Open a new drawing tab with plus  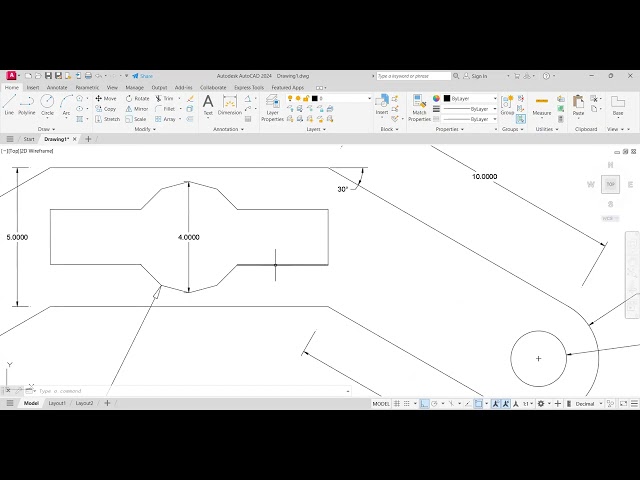coord(88,139)
